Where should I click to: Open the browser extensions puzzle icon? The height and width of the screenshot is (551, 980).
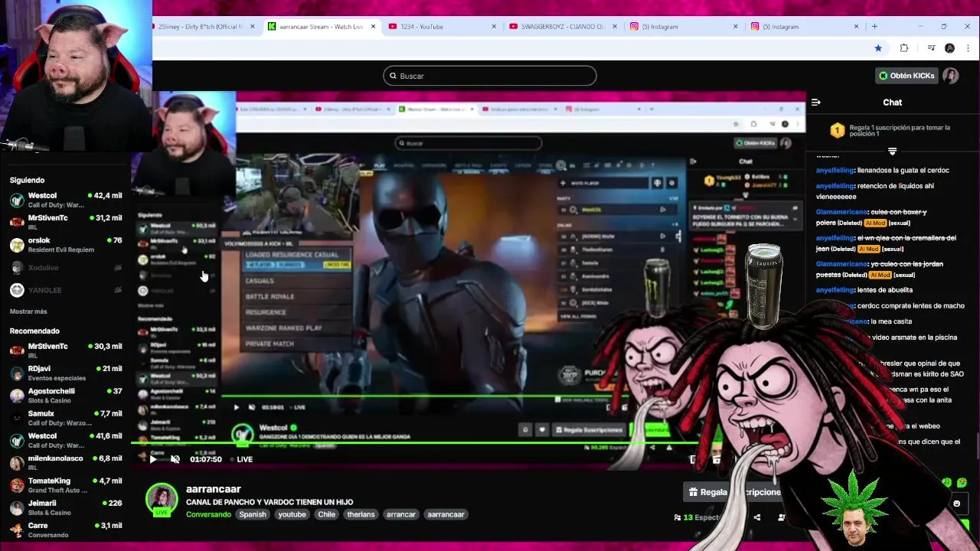click(904, 47)
